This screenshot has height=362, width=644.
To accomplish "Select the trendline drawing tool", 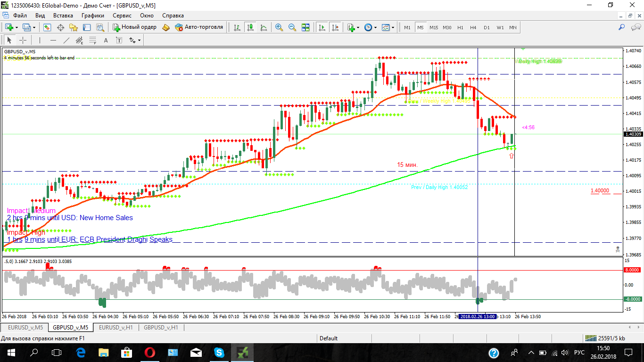I will pos(66,40).
